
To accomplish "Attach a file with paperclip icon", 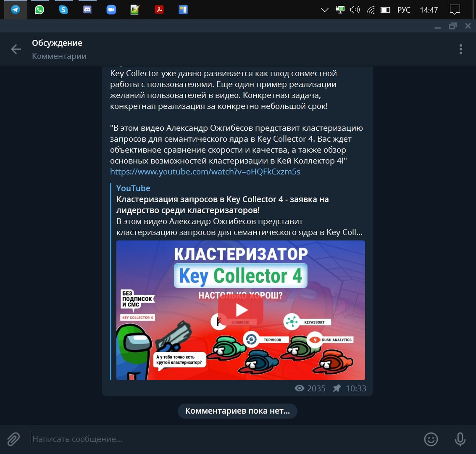I will tap(13, 439).
